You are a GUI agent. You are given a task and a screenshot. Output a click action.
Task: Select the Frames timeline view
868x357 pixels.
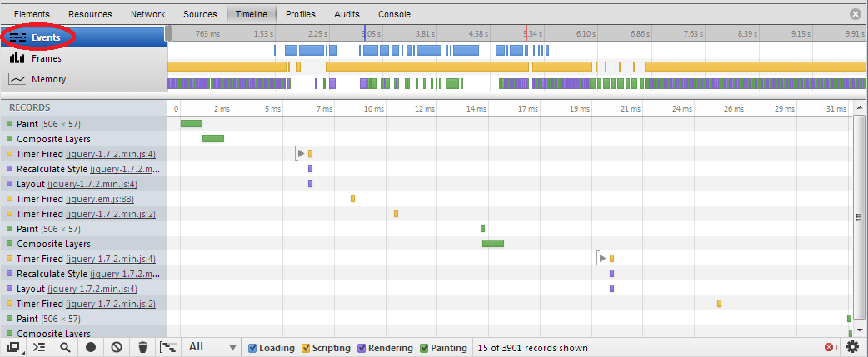(x=83, y=58)
